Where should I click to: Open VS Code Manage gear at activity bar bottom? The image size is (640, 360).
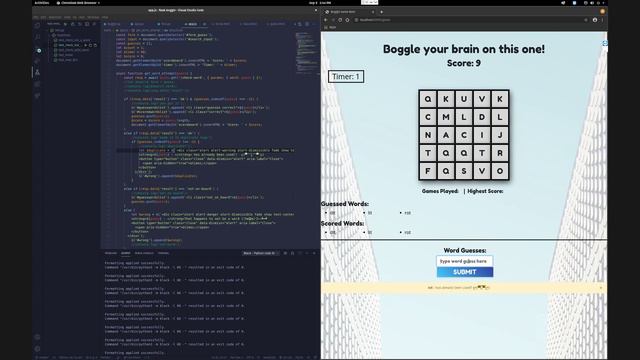[x=38, y=349]
